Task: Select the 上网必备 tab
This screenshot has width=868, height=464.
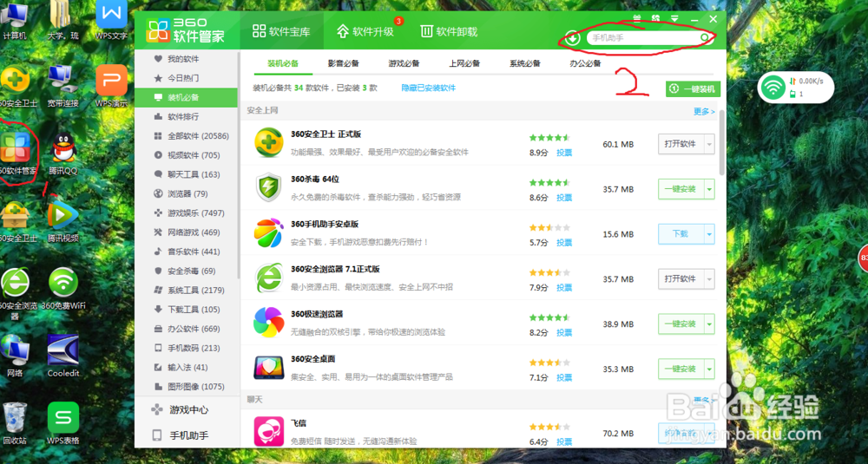Action: [464, 63]
